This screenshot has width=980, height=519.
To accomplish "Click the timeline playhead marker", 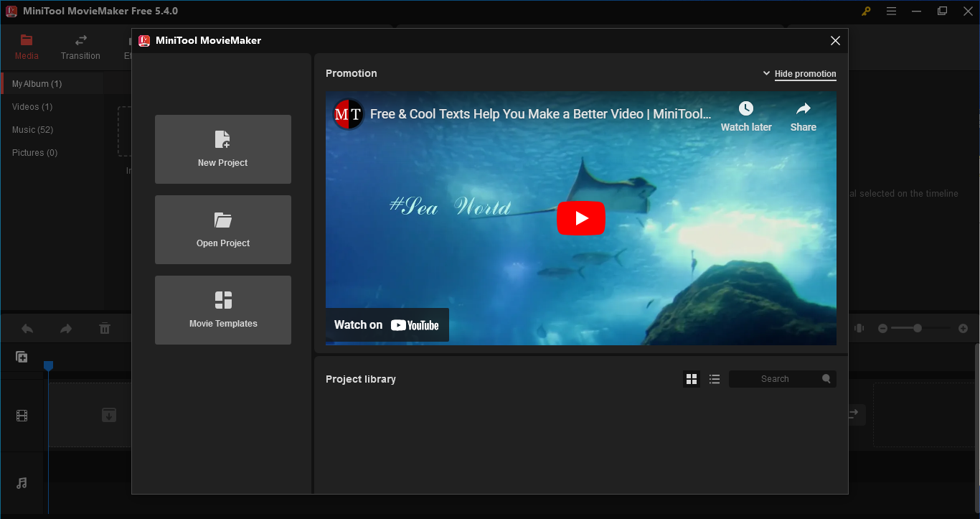I will (48, 366).
